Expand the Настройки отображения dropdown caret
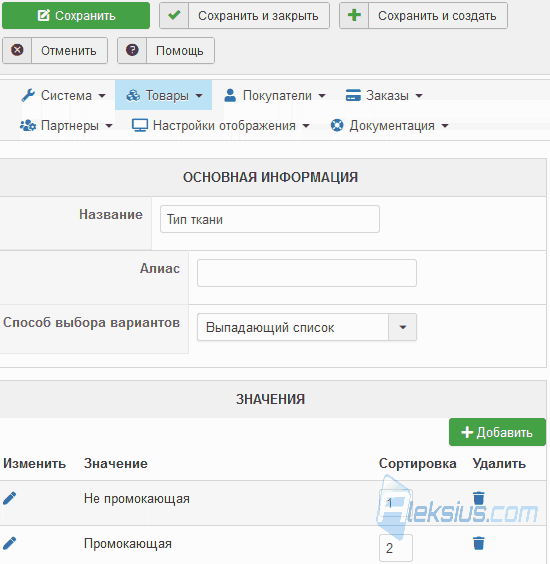 click(x=306, y=126)
